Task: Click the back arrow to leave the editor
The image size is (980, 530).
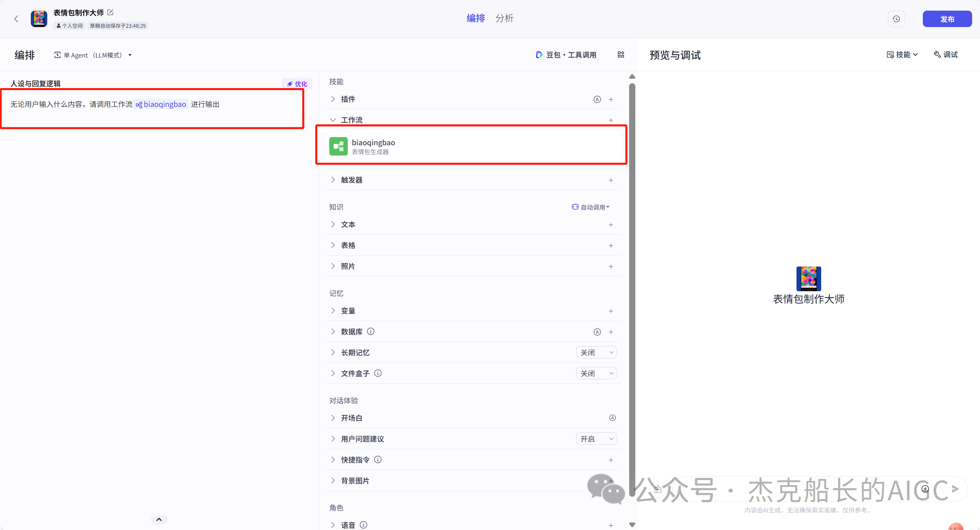Action: (x=17, y=18)
